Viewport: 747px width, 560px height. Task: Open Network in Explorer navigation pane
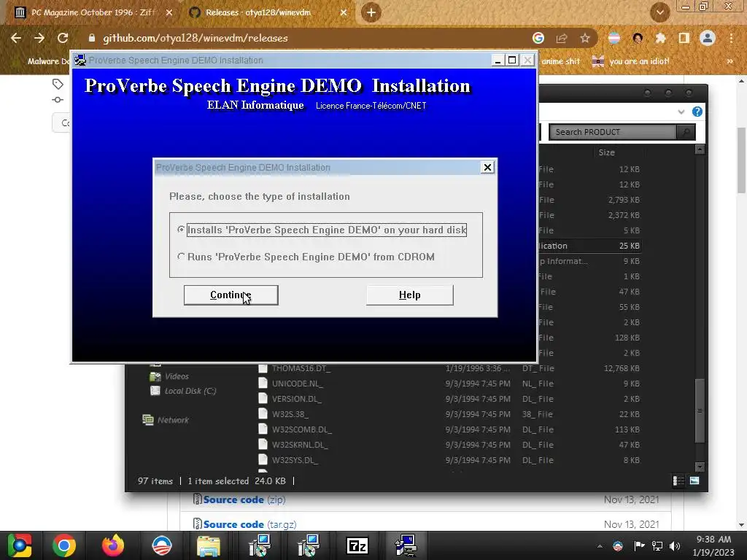[166, 420]
